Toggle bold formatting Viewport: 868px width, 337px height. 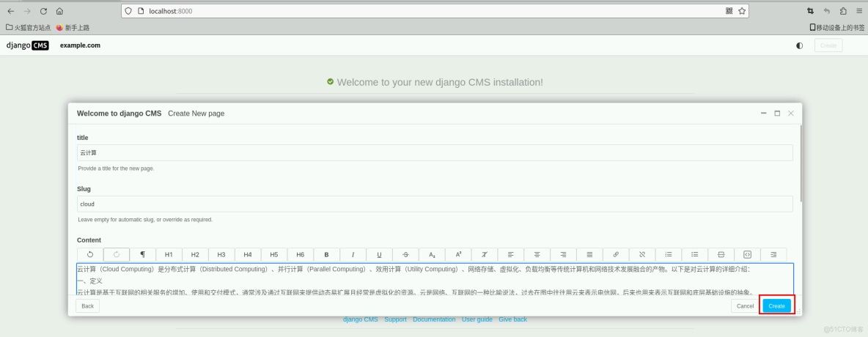[x=327, y=254]
